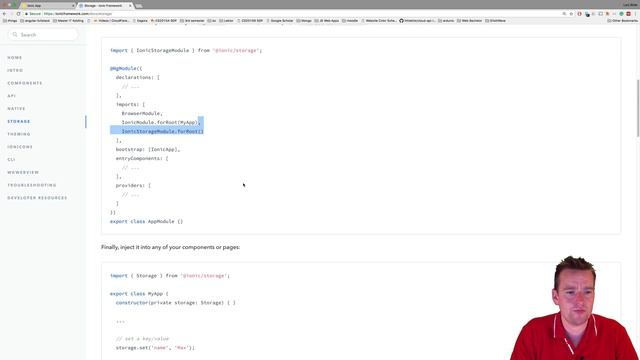Open the Chrome three-dot menu
The height and width of the screenshot is (360, 640).
point(635,14)
